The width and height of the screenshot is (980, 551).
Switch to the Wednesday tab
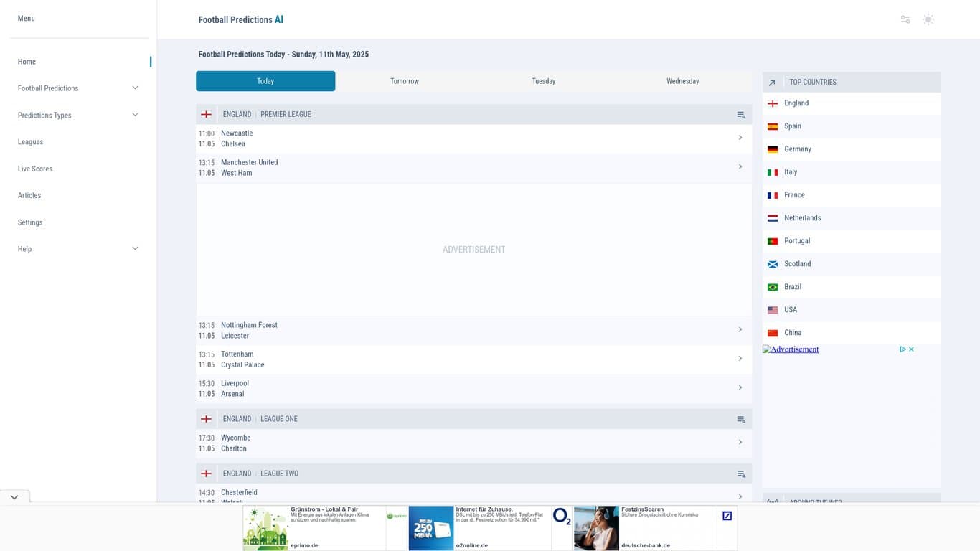coord(682,81)
